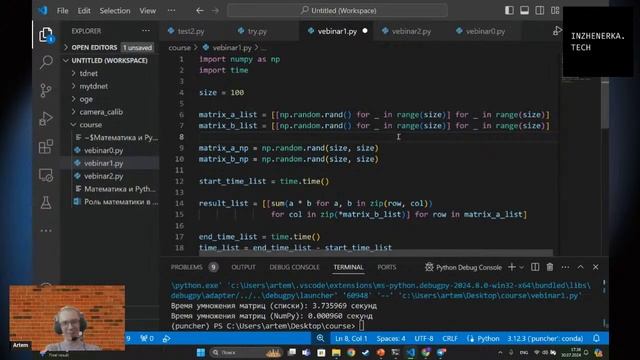640x360 pixels.
Task: Open the Remote Explorer view icon
Action: click(x=46, y=175)
